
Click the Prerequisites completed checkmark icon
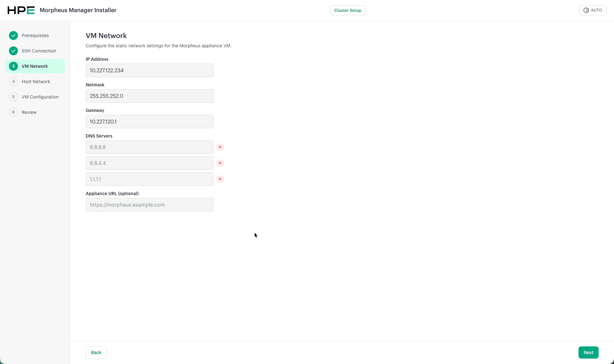click(13, 36)
